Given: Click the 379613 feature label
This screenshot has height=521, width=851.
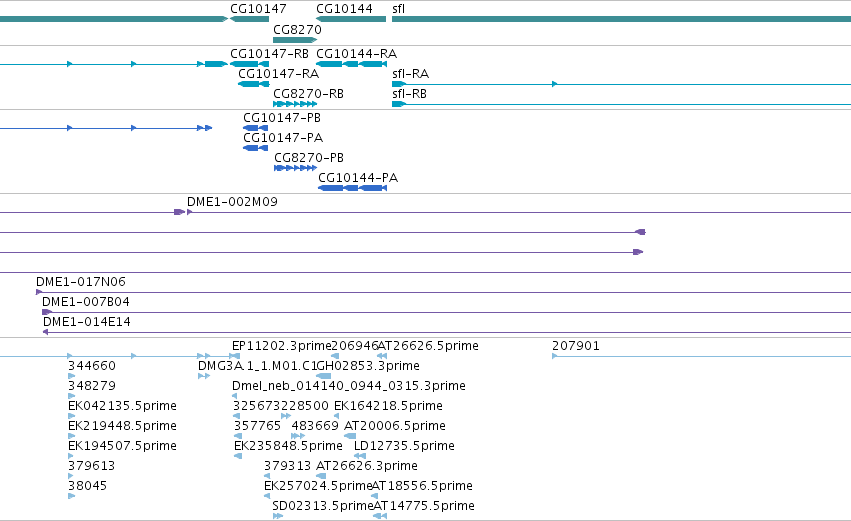Looking at the screenshot, I should click(x=91, y=466).
